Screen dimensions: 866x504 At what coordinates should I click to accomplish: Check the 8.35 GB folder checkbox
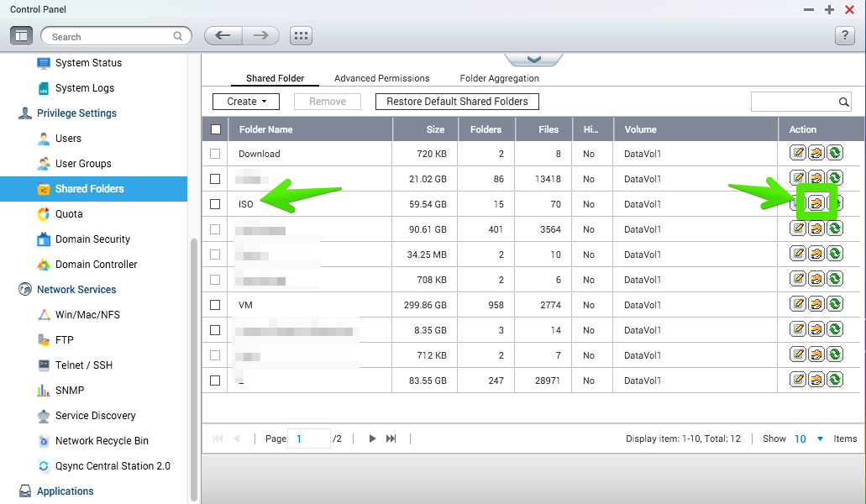pos(215,330)
